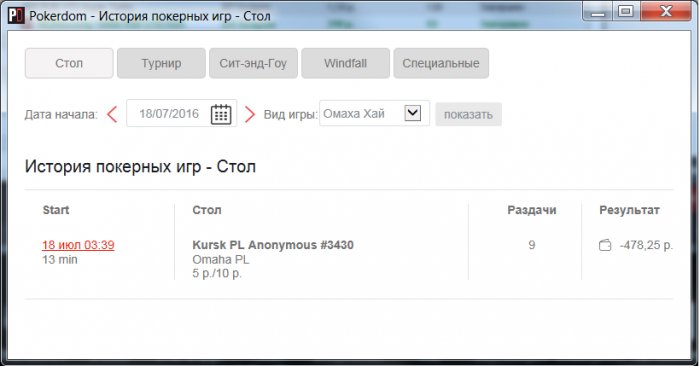Image resolution: width=700 pixels, height=366 pixels.
Task: Click the Результат column header
Action: [629, 210]
